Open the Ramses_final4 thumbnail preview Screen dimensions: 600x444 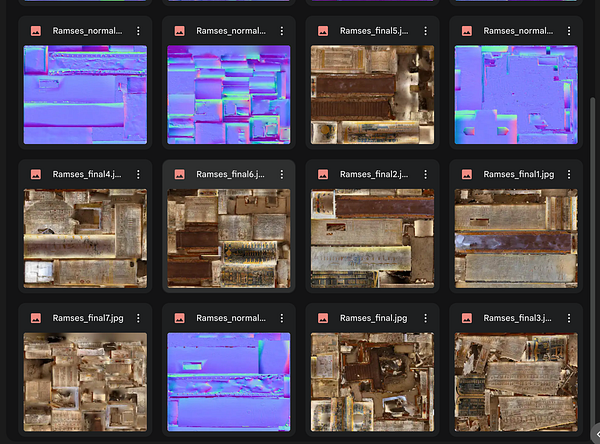pyautogui.click(x=85, y=238)
